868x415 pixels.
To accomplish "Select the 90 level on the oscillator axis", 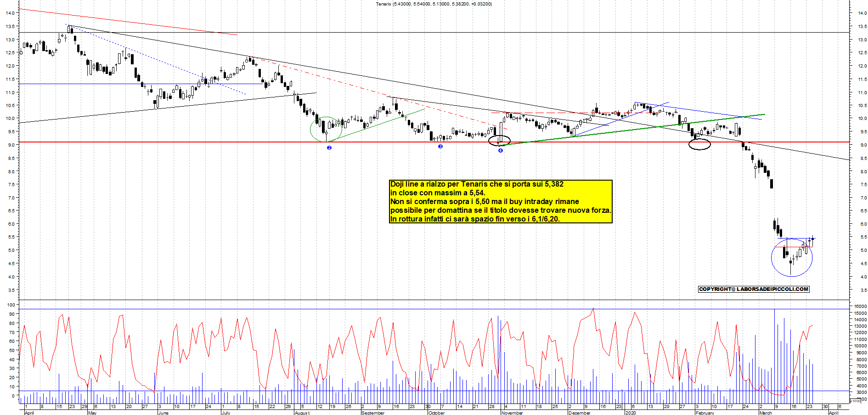I will (x=11, y=314).
